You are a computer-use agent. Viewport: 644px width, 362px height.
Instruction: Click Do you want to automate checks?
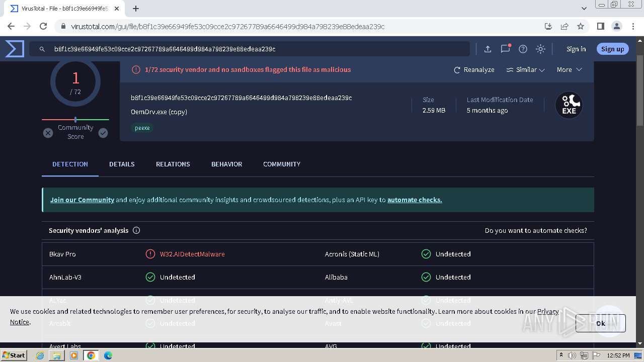[536, 230]
